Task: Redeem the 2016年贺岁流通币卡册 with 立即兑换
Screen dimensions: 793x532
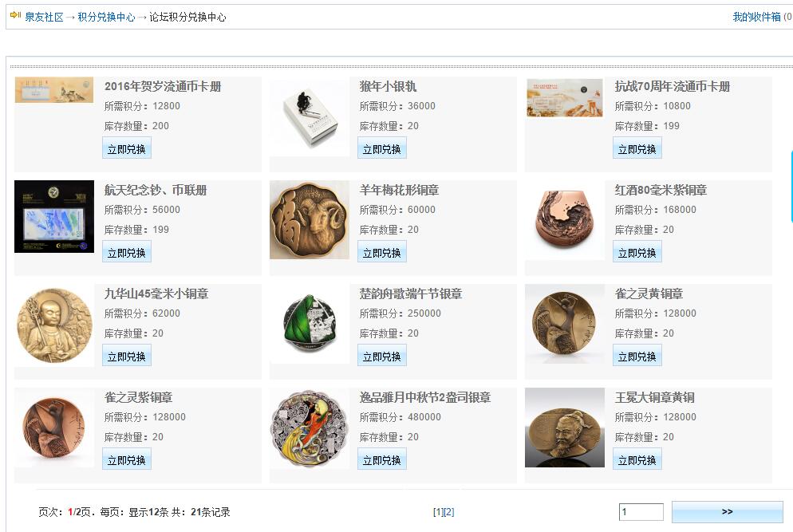Action: point(126,149)
